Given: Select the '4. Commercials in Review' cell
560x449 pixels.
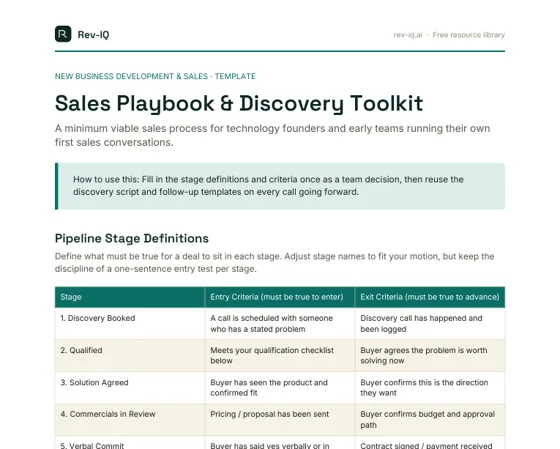Looking at the screenshot, I should click(130, 420).
